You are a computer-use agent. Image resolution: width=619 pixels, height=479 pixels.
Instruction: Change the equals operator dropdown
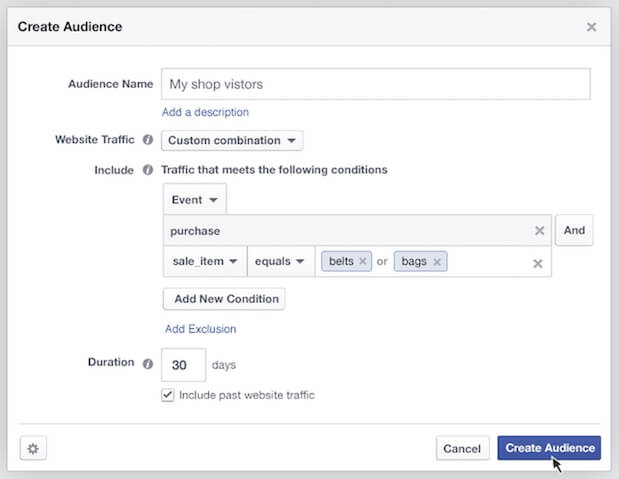[x=280, y=262]
